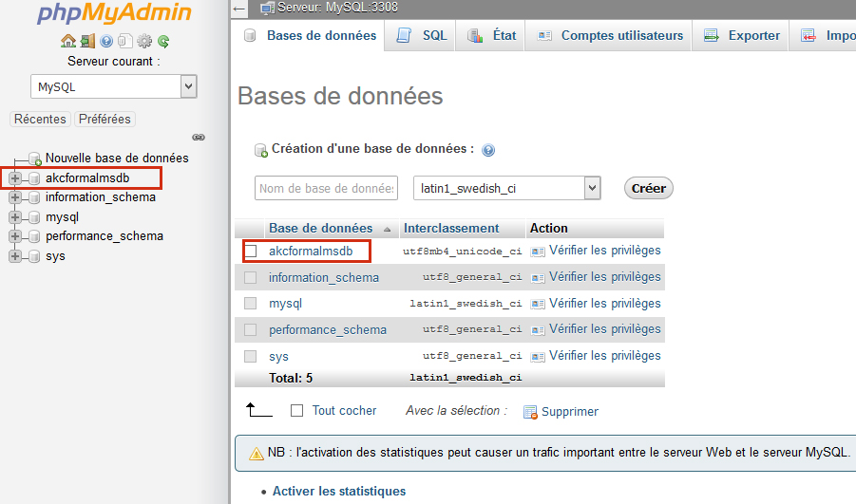
Task: Click the Supprimer icon below database list
Action: point(531,412)
